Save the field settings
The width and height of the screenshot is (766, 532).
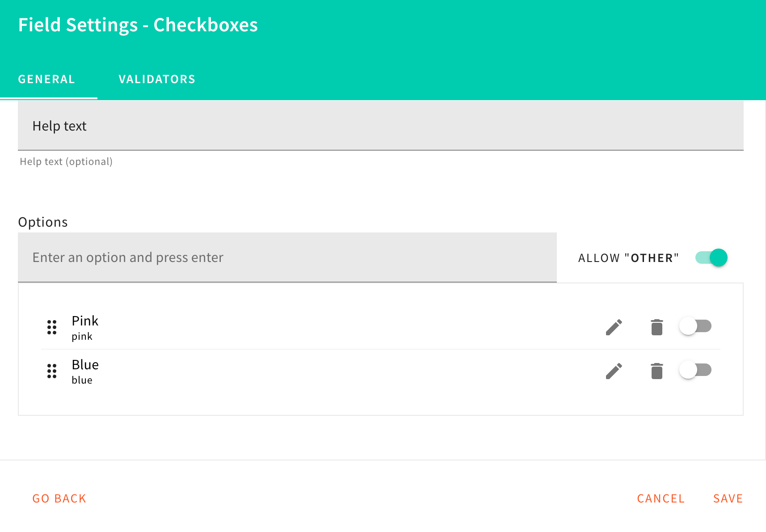pos(728,498)
